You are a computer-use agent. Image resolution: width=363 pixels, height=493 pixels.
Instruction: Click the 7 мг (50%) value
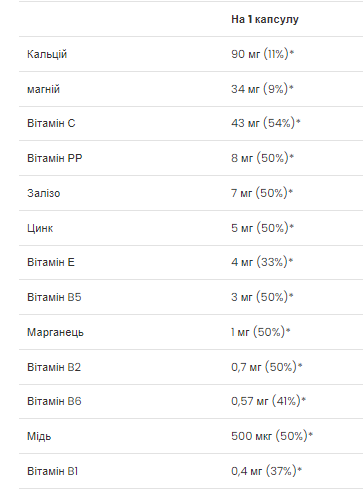click(262, 193)
